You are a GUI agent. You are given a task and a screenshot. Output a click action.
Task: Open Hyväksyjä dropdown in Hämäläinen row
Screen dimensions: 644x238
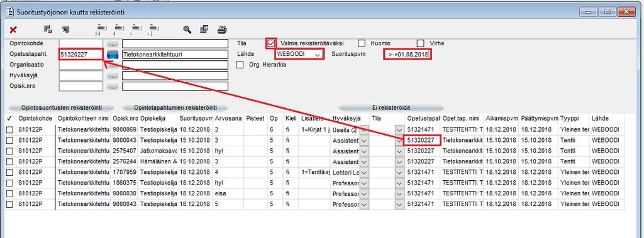[364, 161]
